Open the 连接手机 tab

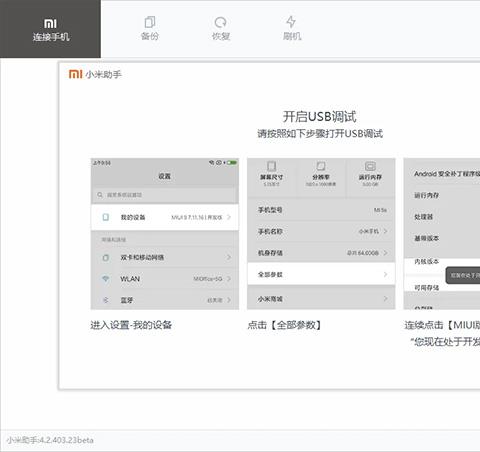50,29
